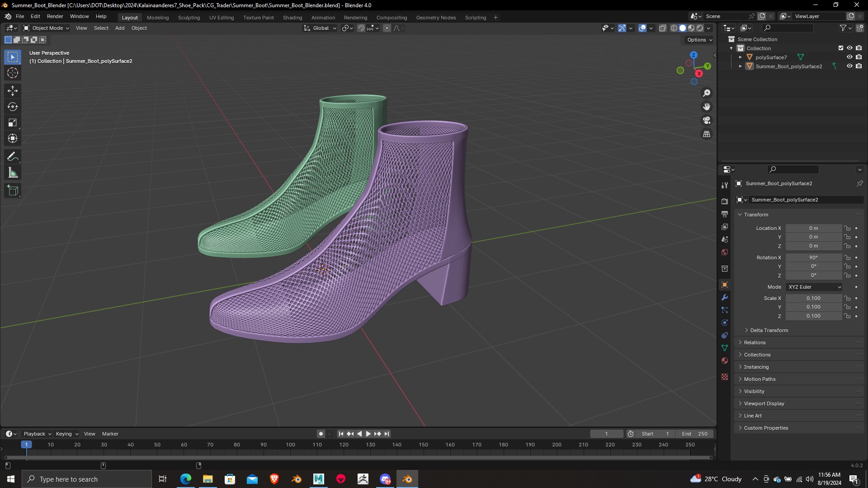
Task: Jump to the timeline end frame
Action: (387, 434)
